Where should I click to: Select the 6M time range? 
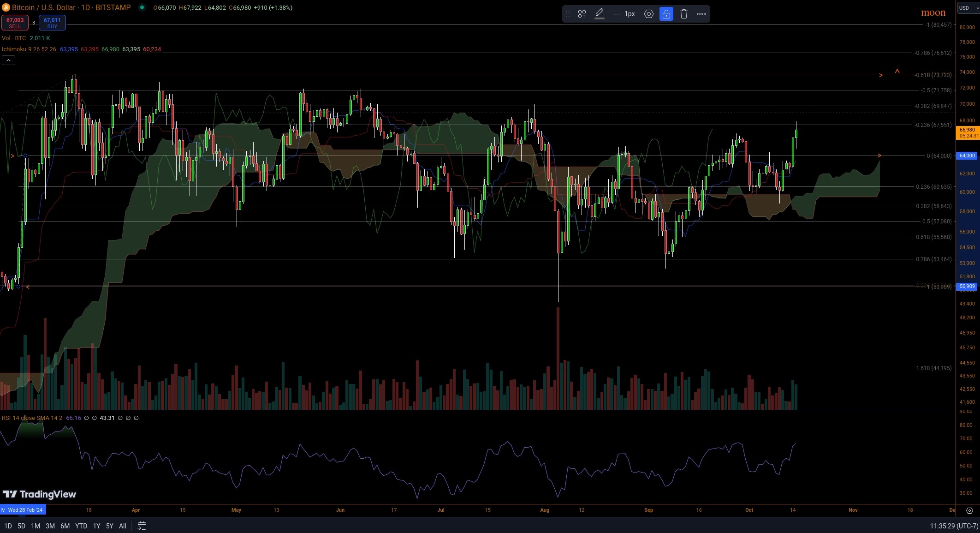(x=65, y=526)
